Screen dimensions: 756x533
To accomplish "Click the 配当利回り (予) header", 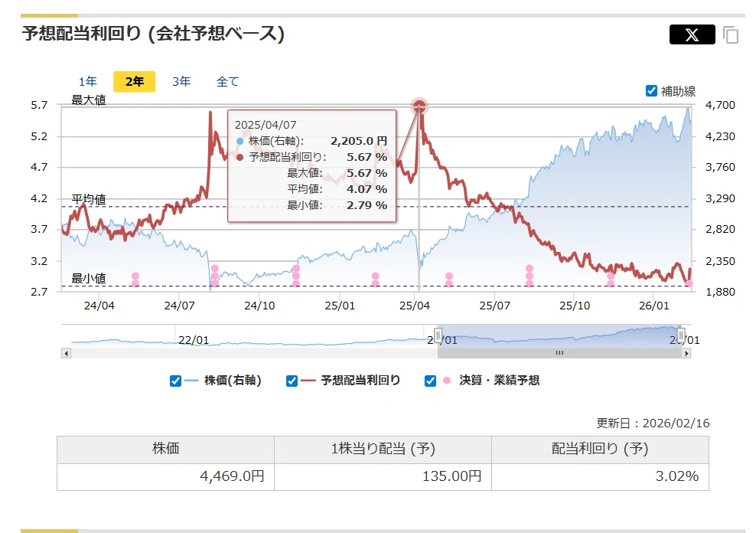I will [x=600, y=449].
